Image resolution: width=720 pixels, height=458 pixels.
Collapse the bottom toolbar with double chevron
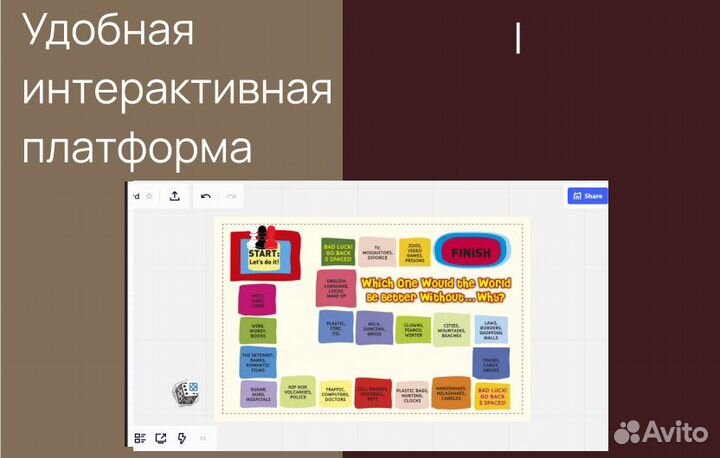(x=203, y=438)
